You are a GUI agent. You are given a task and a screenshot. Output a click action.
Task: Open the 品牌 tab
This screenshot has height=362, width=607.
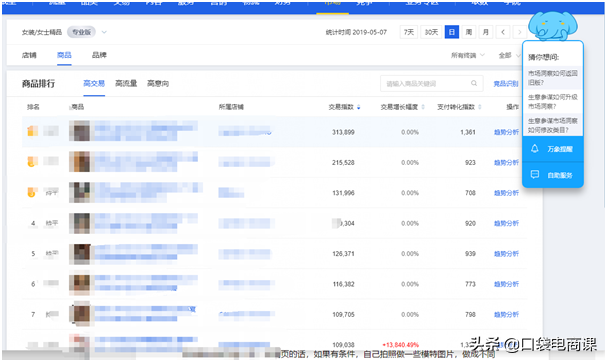point(99,55)
